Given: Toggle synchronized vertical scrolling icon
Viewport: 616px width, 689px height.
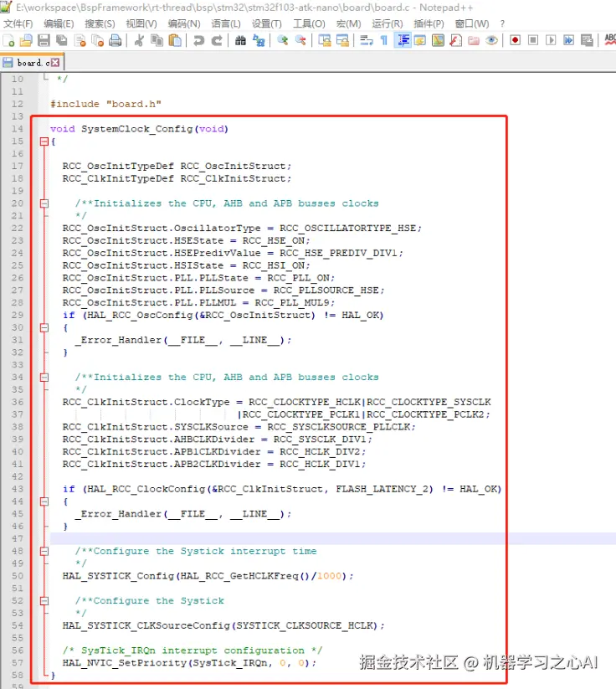Looking at the screenshot, I should 324,40.
